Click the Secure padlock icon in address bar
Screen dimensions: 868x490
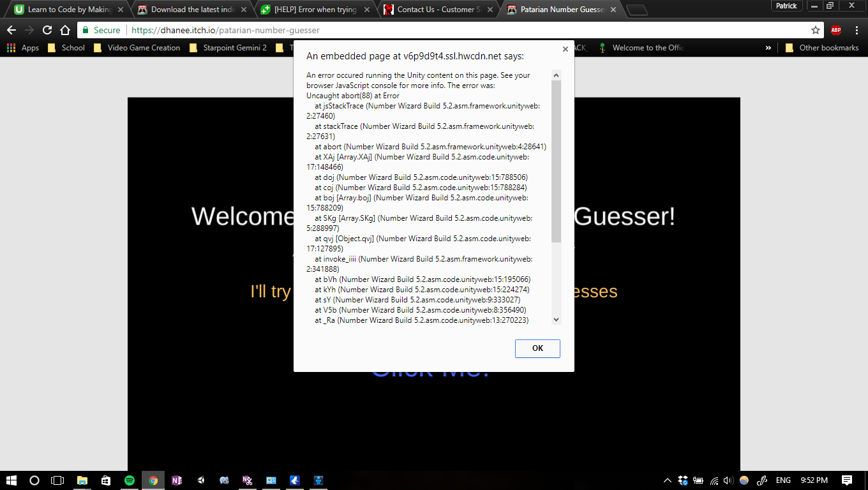[86, 30]
